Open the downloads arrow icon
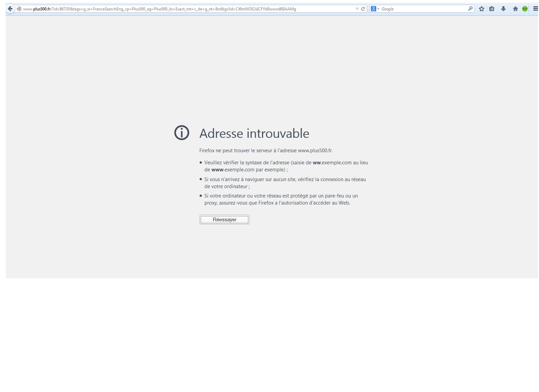The width and height of the screenshot is (539, 392). pos(503,9)
